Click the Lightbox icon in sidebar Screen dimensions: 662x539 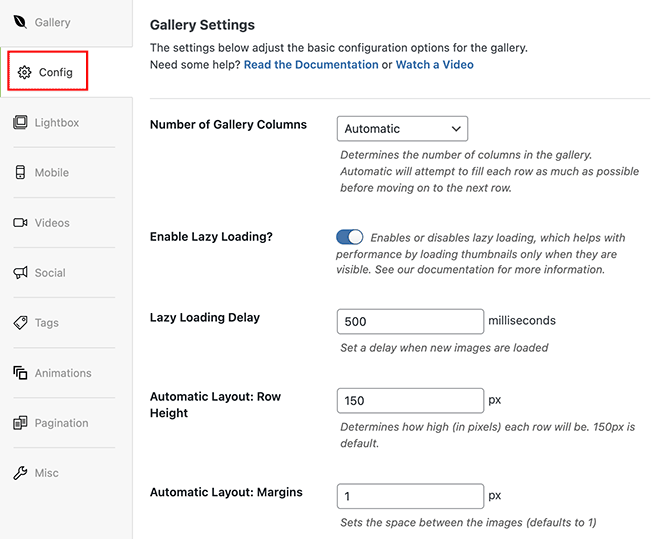[x=20, y=123]
